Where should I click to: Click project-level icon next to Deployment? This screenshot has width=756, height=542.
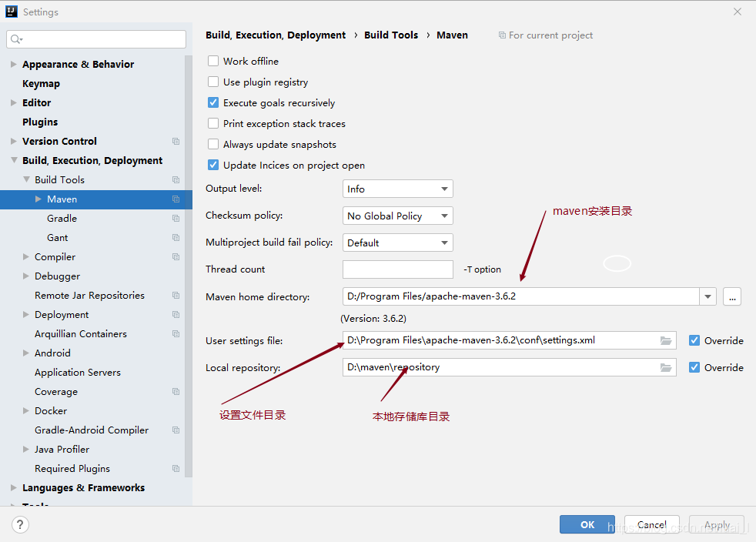point(176,315)
